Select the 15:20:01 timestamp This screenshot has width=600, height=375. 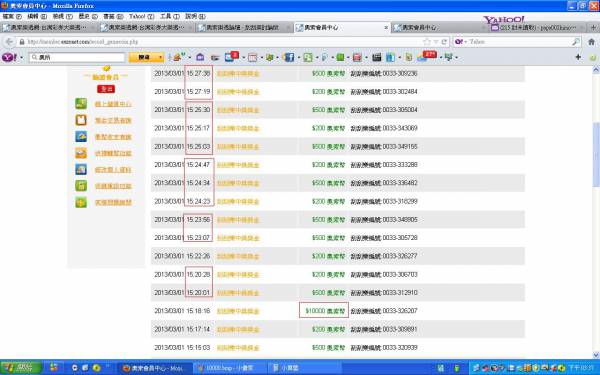198,293
